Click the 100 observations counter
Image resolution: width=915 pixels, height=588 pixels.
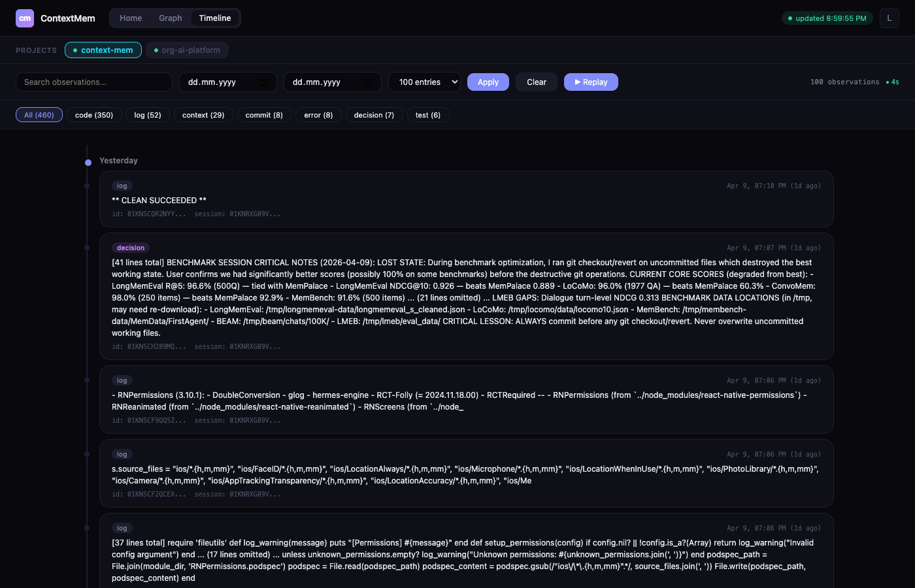(845, 82)
